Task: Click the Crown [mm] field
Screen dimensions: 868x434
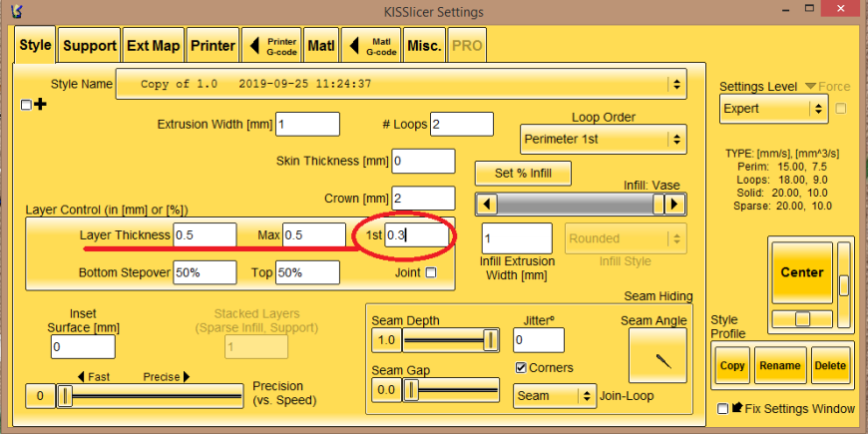Action: tap(423, 199)
